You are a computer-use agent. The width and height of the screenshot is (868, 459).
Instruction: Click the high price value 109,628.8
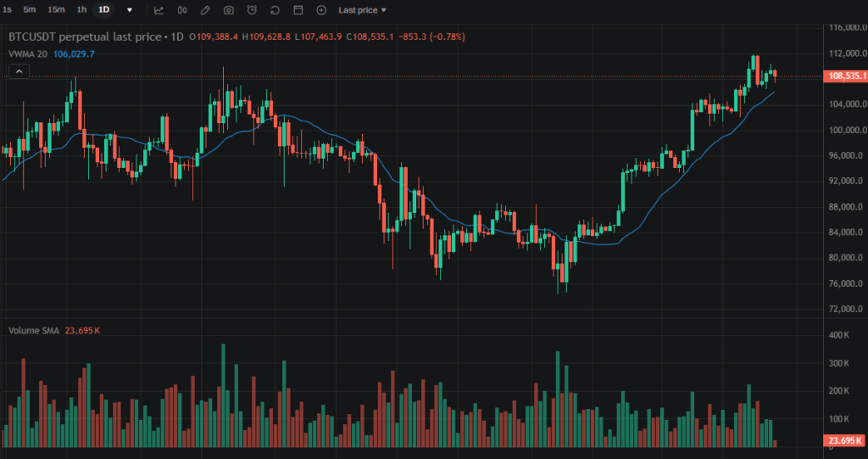click(270, 37)
